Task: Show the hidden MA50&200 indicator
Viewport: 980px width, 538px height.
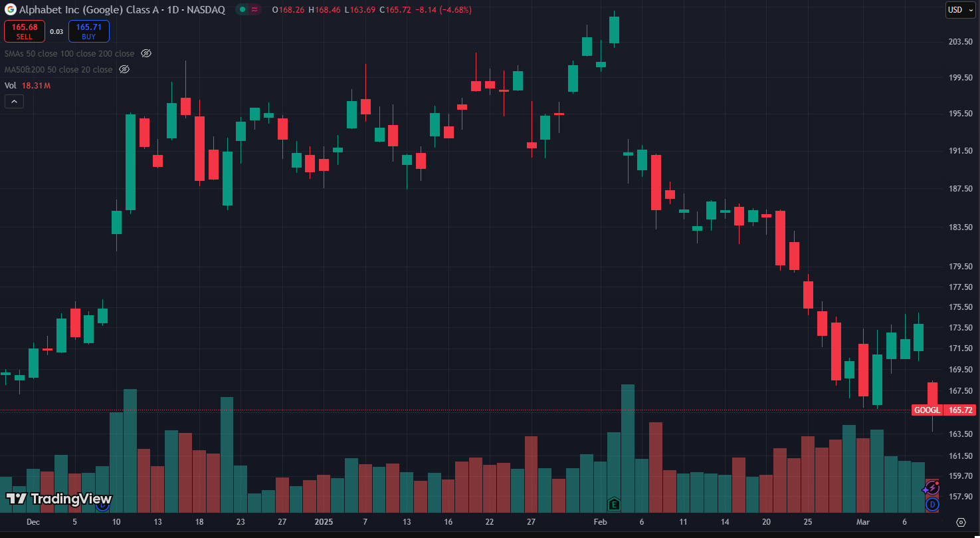Action: tap(124, 69)
